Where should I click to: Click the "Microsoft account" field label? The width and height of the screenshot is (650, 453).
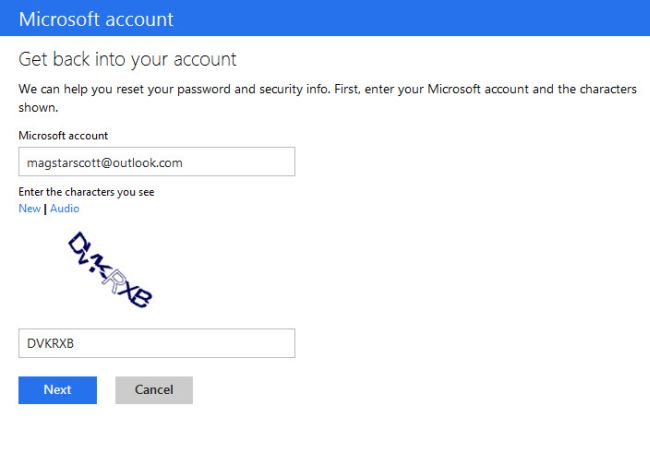pyautogui.click(x=63, y=135)
